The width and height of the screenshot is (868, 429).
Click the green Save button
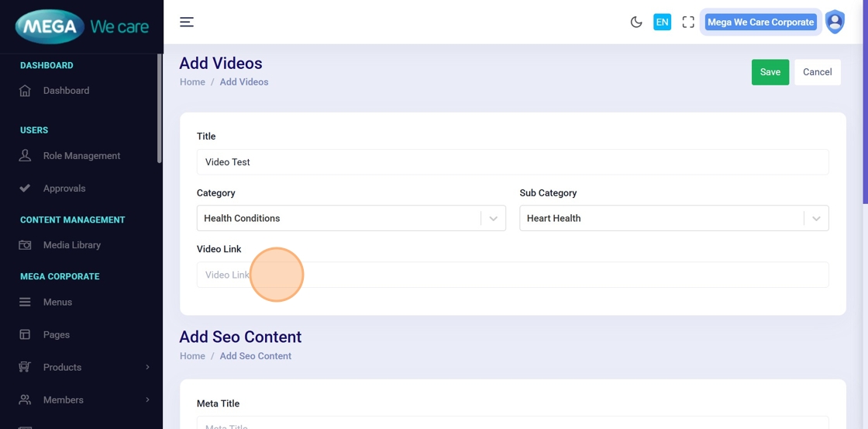pos(770,72)
